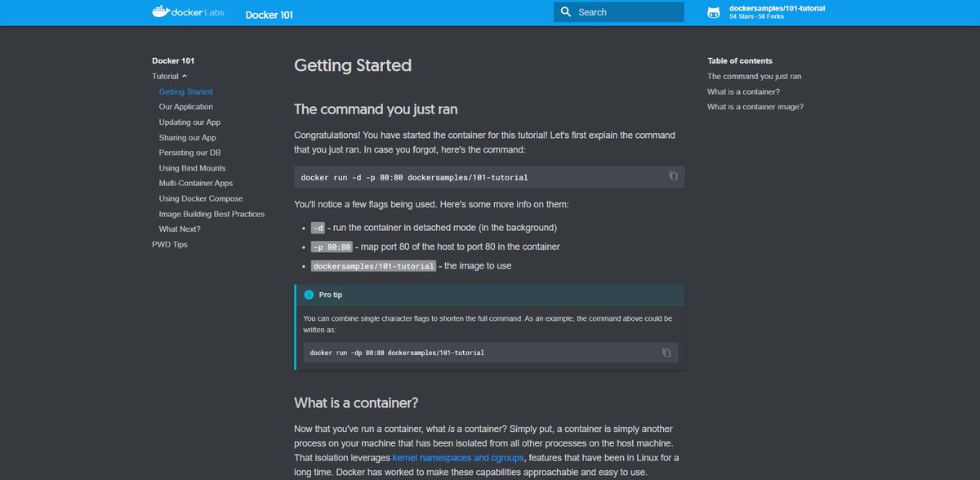Click the 'What is a container?' section heading
The image size is (980, 480).
point(356,402)
